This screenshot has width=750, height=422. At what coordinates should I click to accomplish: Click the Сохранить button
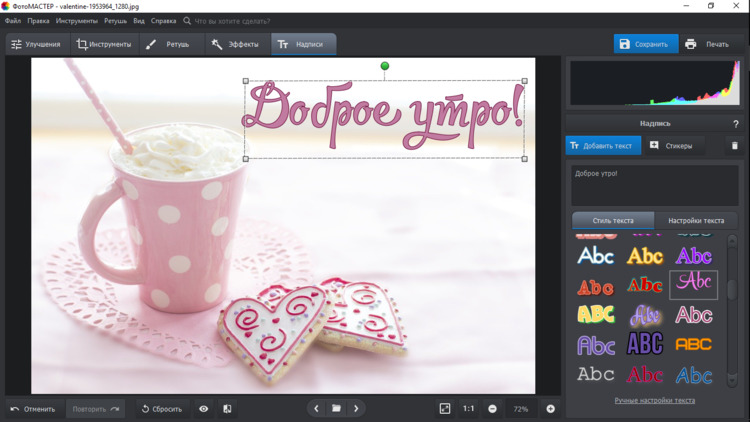[645, 44]
